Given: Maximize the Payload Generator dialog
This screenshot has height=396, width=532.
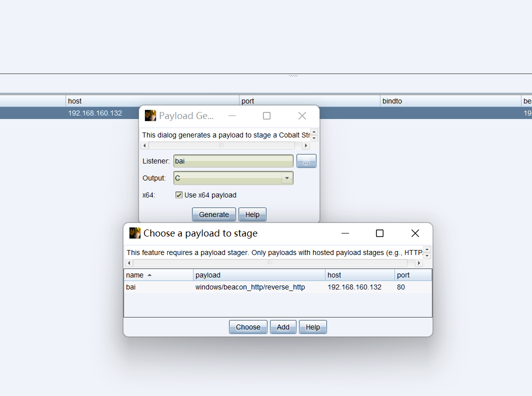Looking at the screenshot, I should click(x=266, y=115).
